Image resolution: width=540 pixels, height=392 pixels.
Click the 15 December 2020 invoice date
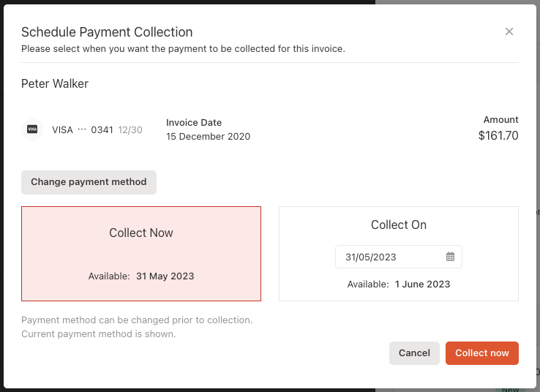pos(208,137)
